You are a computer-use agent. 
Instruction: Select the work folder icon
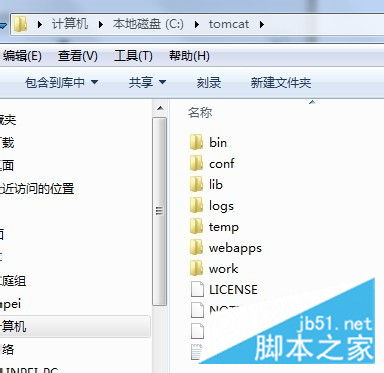[x=196, y=268]
